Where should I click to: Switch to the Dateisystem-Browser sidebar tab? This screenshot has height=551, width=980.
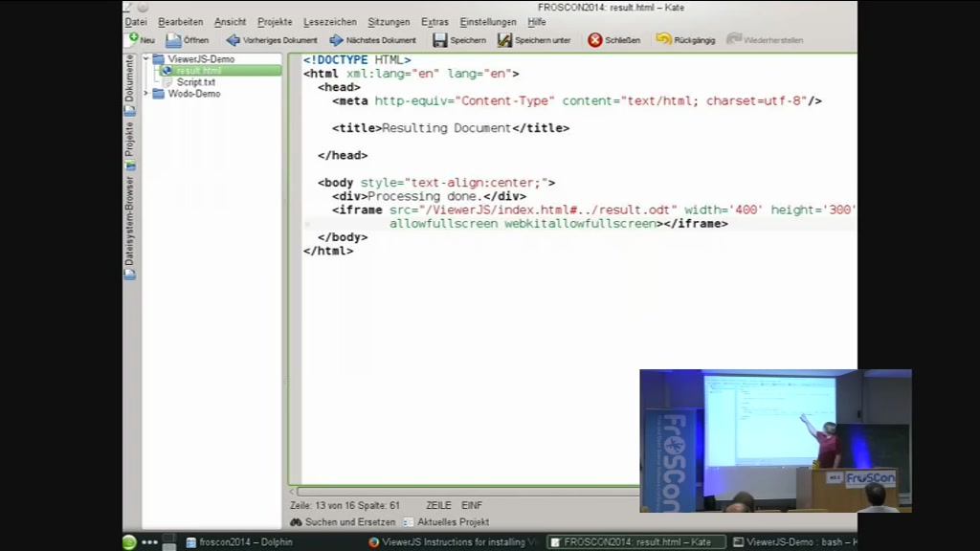tap(129, 228)
